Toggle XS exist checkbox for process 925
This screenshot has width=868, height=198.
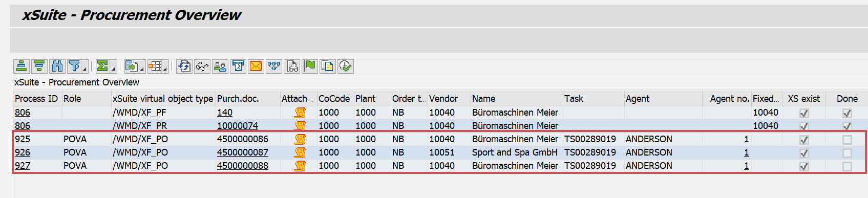pyautogui.click(x=804, y=140)
